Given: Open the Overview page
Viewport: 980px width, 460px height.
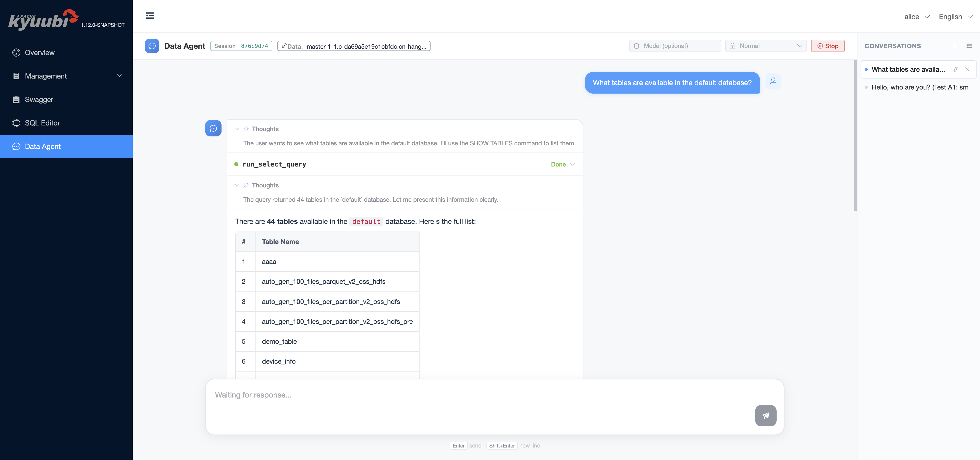Looking at the screenshot, I should click(66, 53).
